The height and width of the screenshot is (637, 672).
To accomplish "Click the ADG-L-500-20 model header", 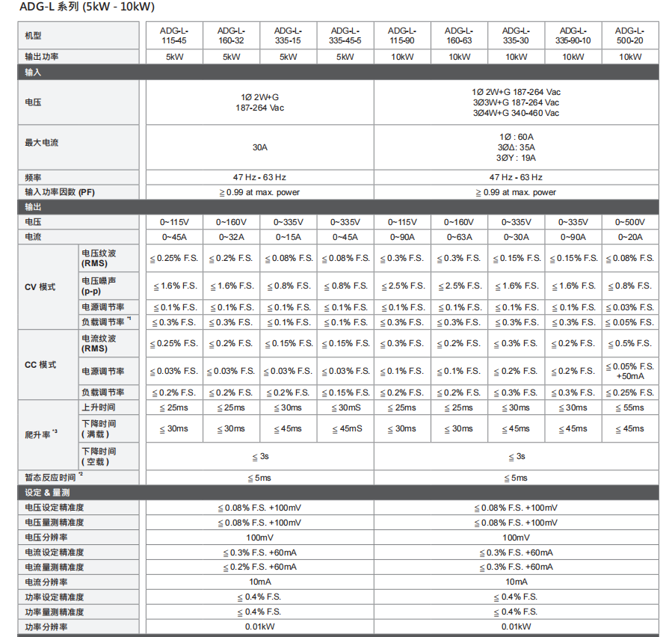I will click(629, 35).
